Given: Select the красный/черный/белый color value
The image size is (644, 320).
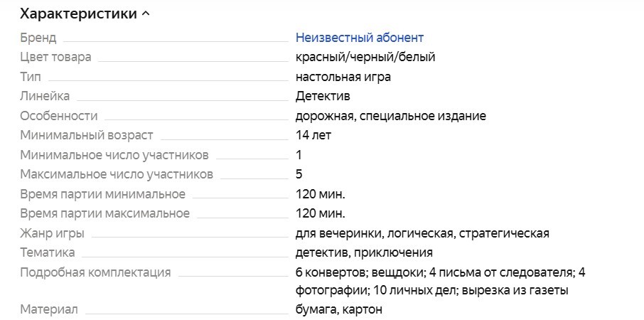Looking at the screenshot, I should pyautogui.click(x=365, y=57).
